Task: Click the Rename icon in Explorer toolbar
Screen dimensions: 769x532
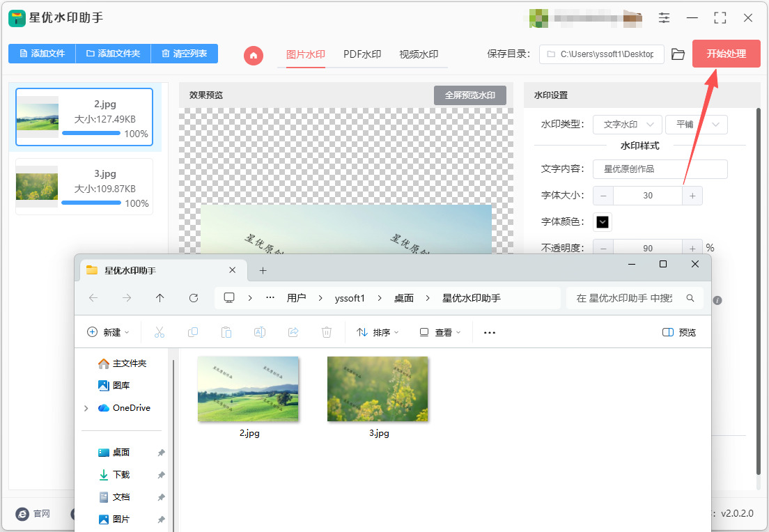Action: (259, 332)
